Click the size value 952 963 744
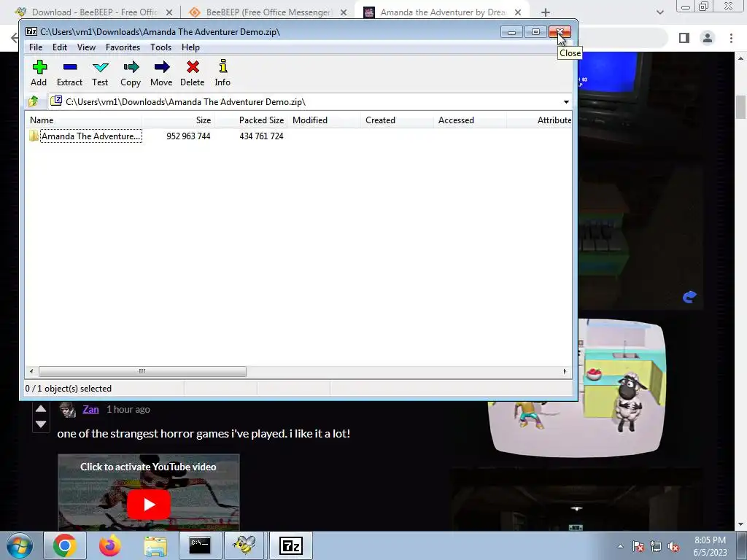 pos(188,136)
